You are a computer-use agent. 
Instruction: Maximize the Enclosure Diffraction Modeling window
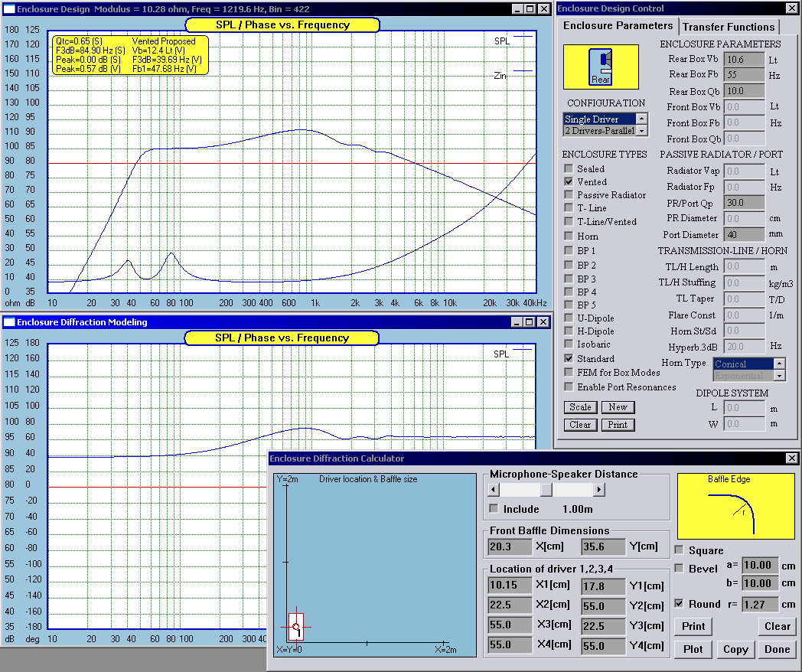(529, 322)
